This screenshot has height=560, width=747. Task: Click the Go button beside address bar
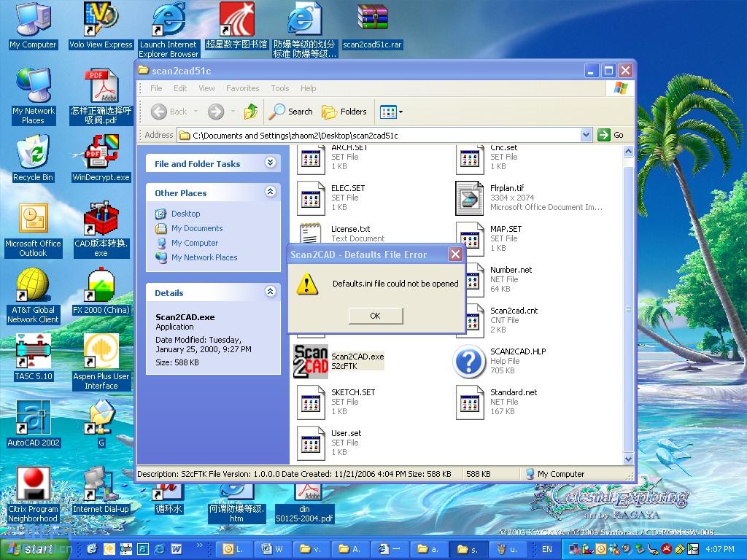(x=611, y=135)
